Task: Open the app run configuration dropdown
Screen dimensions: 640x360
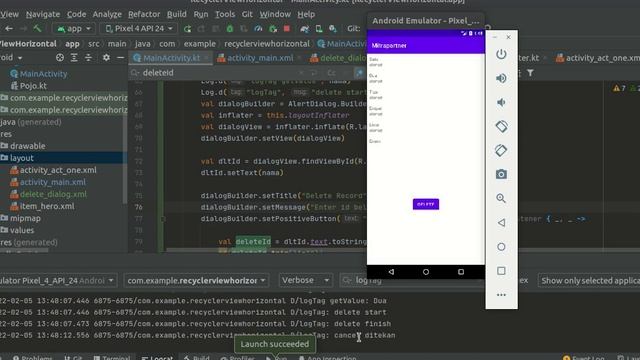Action: pos(74,29)
